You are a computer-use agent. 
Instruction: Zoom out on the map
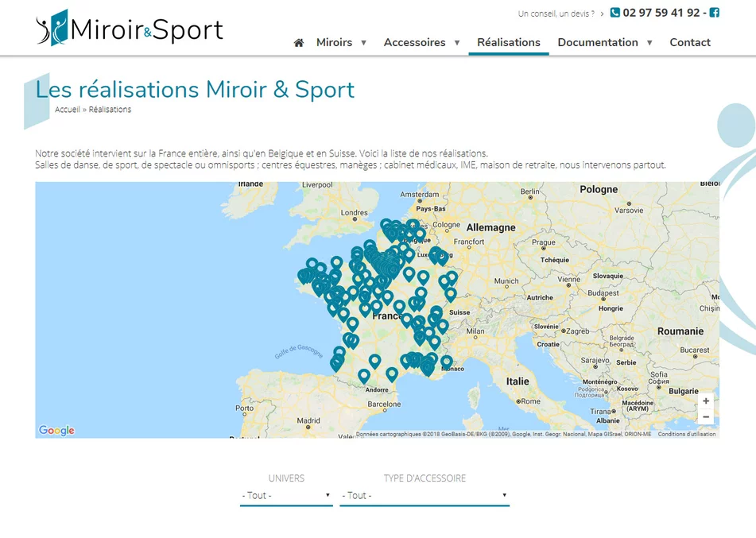[x=705, y=417]
